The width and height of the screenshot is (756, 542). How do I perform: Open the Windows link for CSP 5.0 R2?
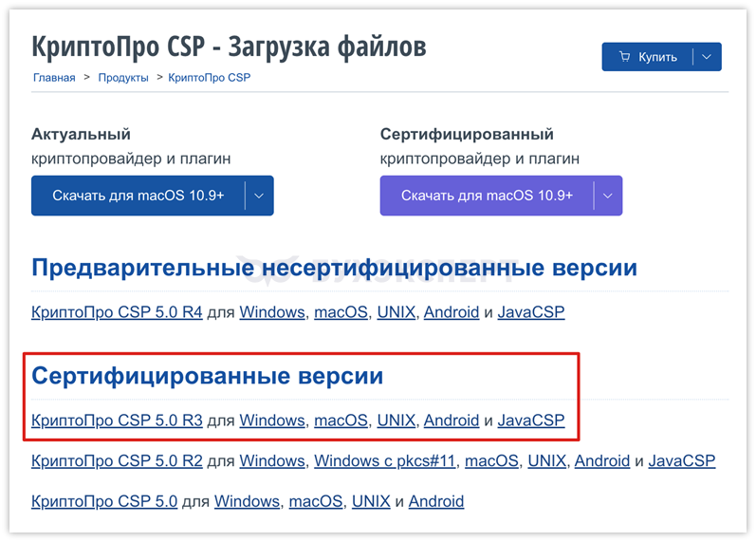click(x=272, y=461)
